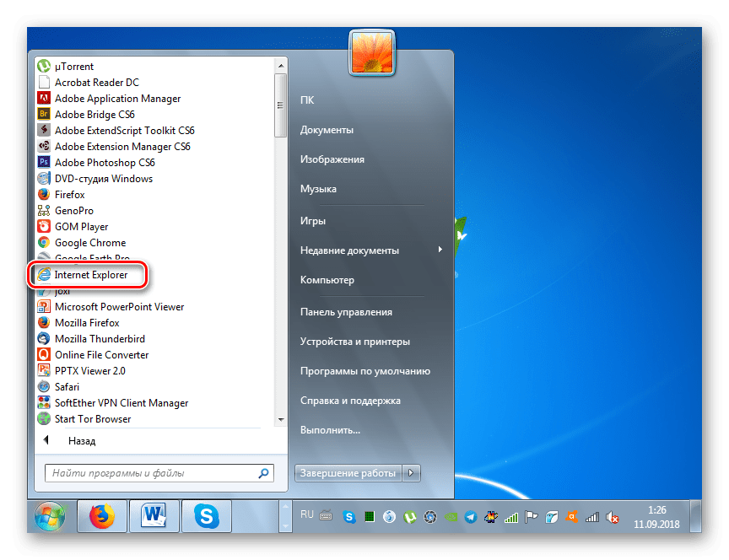Image resolution: width=729 pixels, height=560 pixels.
Task: Click the Nvidia tray icon
Action: pos(451,517)
